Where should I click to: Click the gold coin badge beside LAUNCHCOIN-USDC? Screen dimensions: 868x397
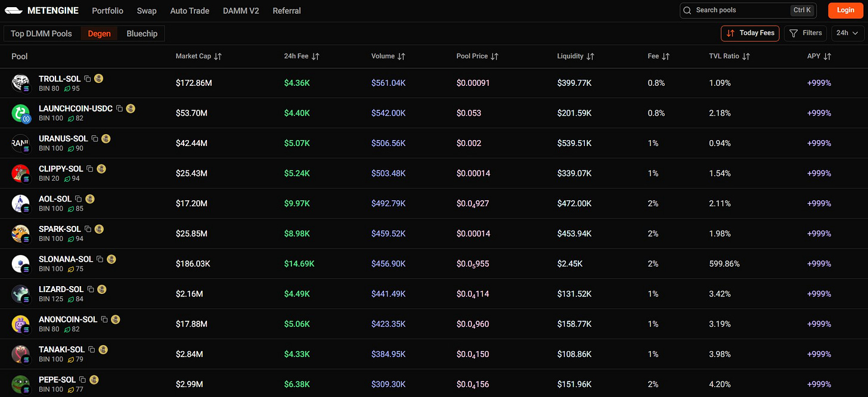pos(131,108)
